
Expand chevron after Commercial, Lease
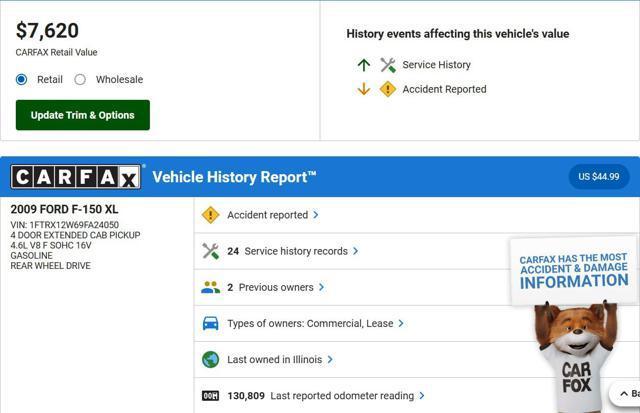pyautogui.click(x=401, y=324)
